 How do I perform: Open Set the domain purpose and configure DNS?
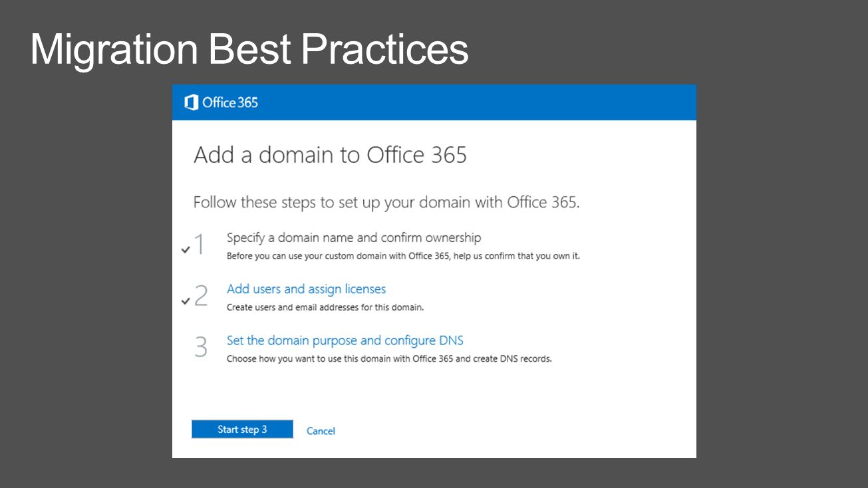tap(345, 340)
